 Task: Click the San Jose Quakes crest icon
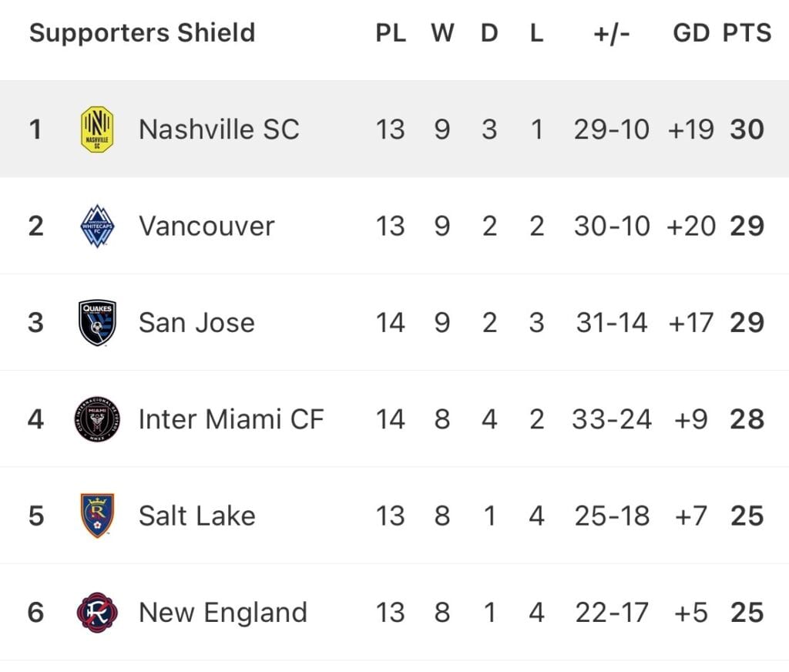point(97,323)
